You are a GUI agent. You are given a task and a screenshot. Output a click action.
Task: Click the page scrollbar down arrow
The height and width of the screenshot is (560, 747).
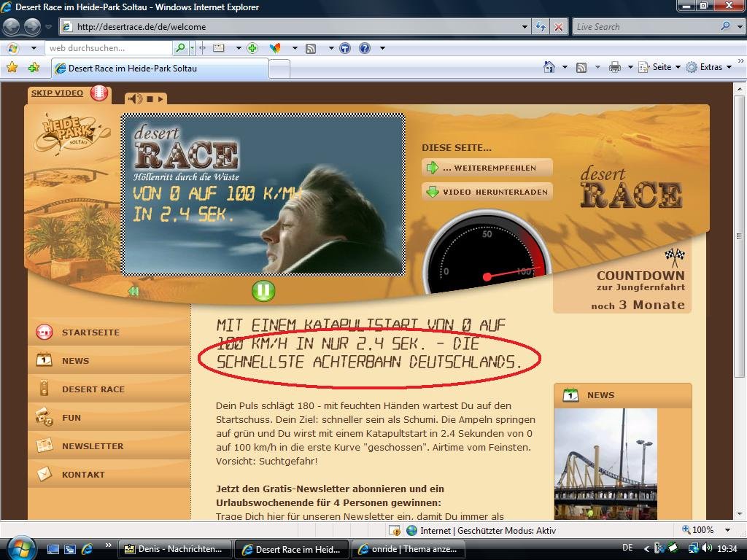pyautogui.click(x=740, y=514)
